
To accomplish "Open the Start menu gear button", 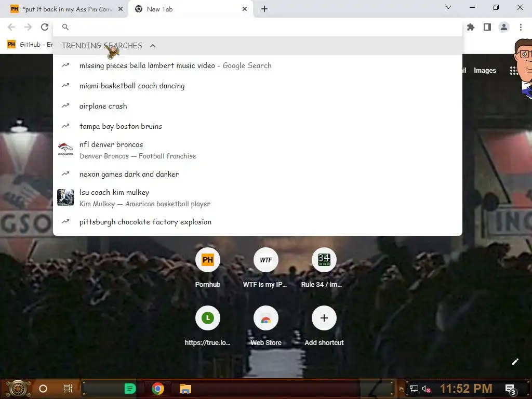I will coord(18,389).
